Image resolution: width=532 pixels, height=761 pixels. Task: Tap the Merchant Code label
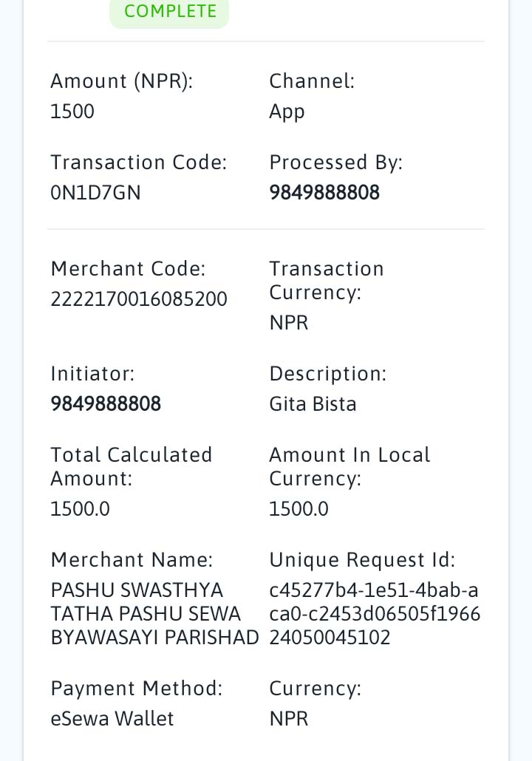pyautogui.click(x=128, y=269)
